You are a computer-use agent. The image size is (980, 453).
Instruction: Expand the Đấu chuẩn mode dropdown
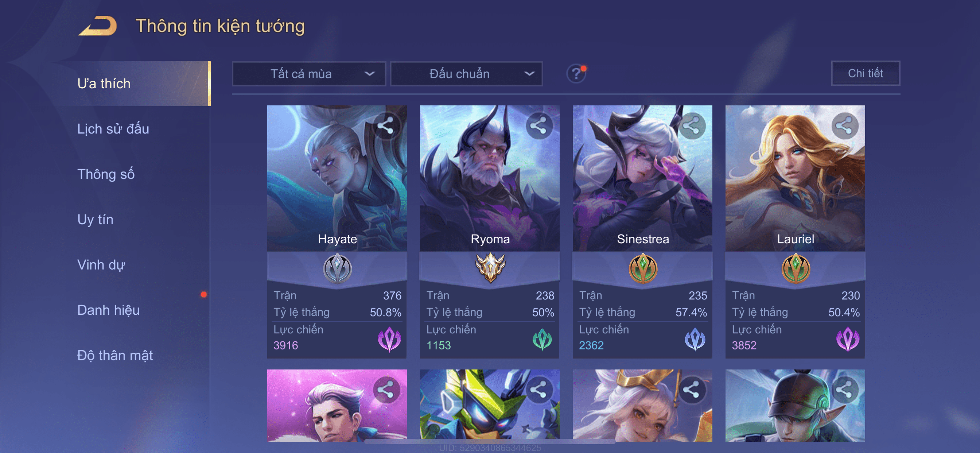pyautogui.click(x=466, y=73)
